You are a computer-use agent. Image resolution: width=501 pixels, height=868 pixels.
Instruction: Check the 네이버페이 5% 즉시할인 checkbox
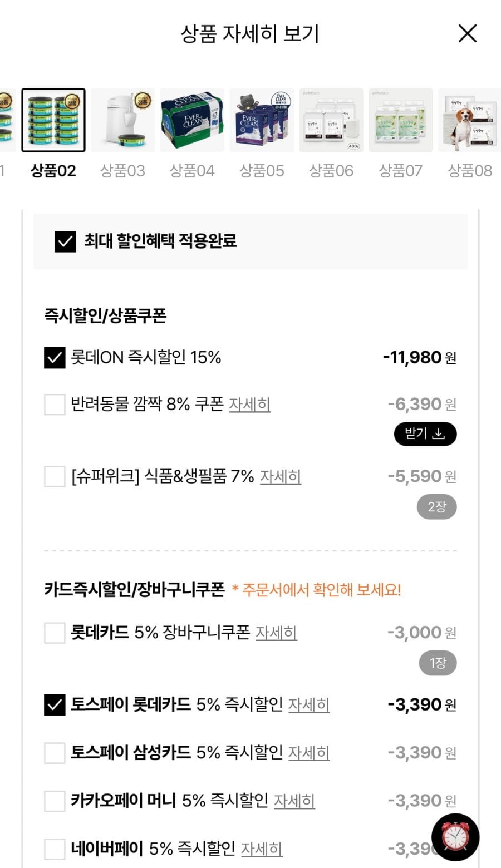(55, 849)
